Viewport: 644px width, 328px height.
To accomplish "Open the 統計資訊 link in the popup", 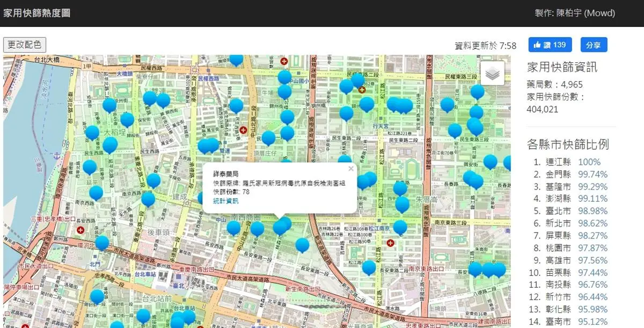I will [x=226, y=201].
